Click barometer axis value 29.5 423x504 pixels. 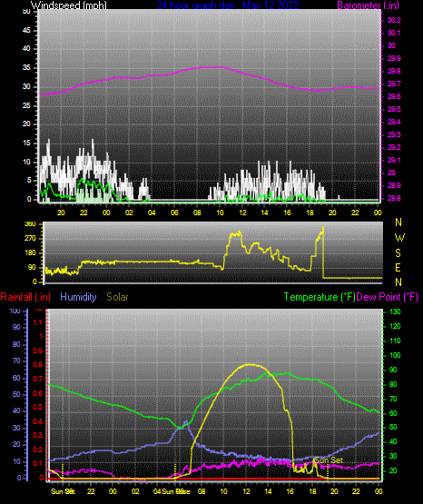[x=394, y=110]
